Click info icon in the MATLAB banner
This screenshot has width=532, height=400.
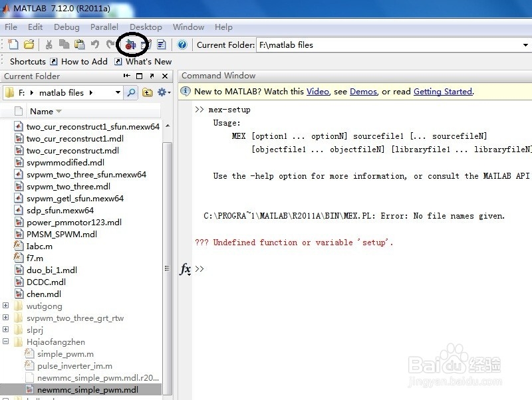click(186, 91)
